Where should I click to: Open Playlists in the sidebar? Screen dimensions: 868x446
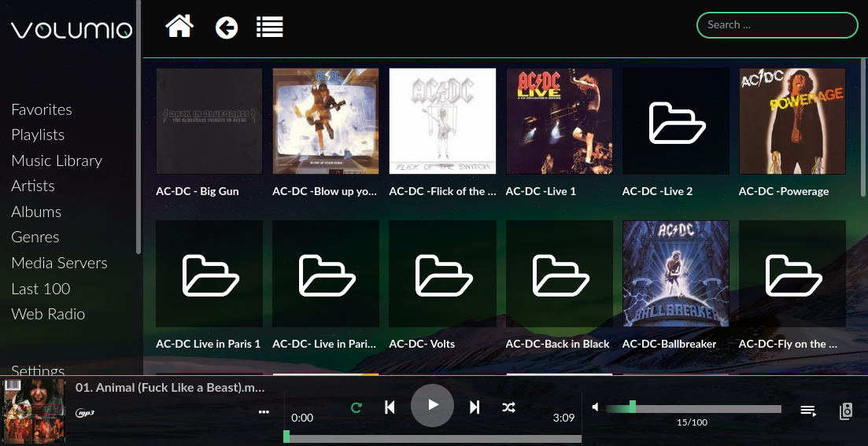38,135
